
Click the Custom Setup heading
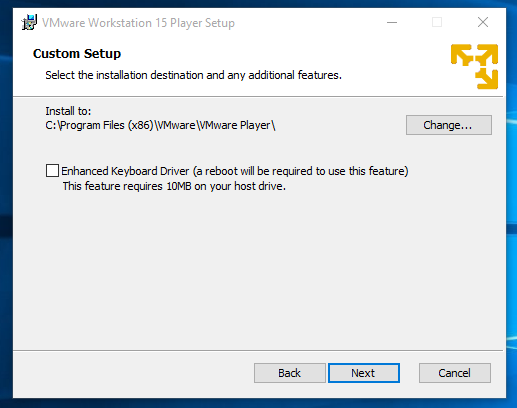pyautogui.click(x=77, y=54)
